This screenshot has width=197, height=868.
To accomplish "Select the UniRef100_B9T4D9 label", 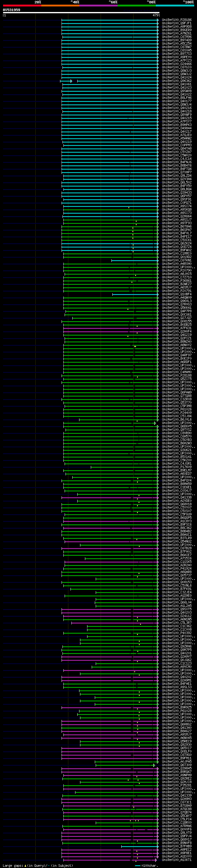I will tap(176, 40).
